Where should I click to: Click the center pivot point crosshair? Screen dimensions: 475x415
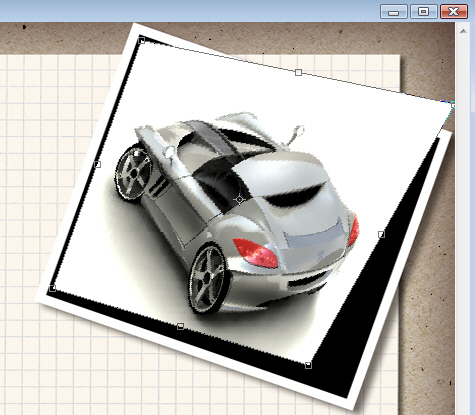239,200
